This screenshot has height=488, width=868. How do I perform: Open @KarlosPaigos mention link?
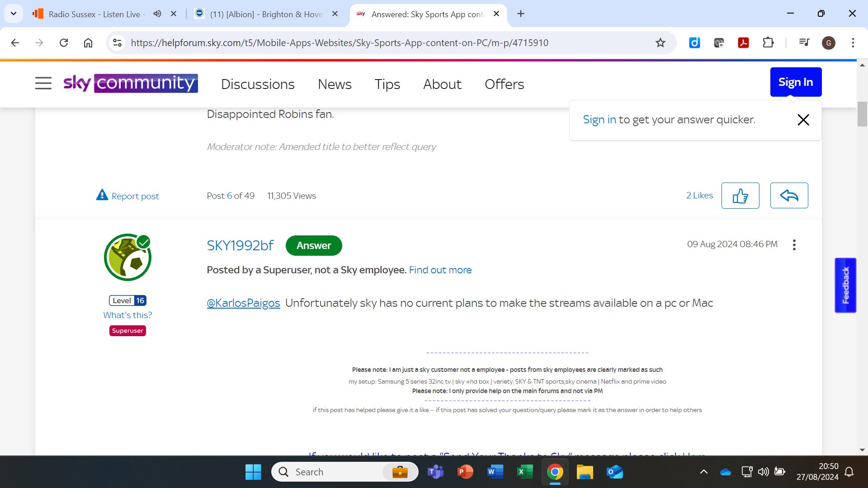pyautogui.click(x=243, y=303)
